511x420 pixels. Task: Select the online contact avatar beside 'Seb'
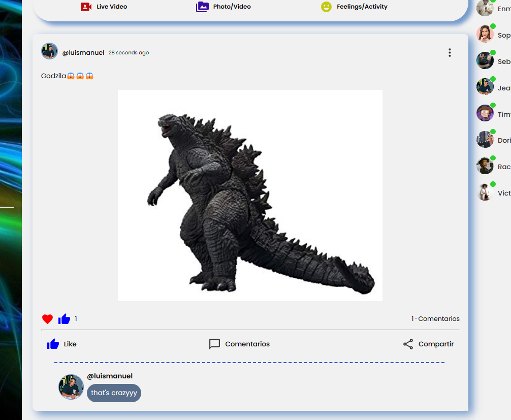(485, 60)
